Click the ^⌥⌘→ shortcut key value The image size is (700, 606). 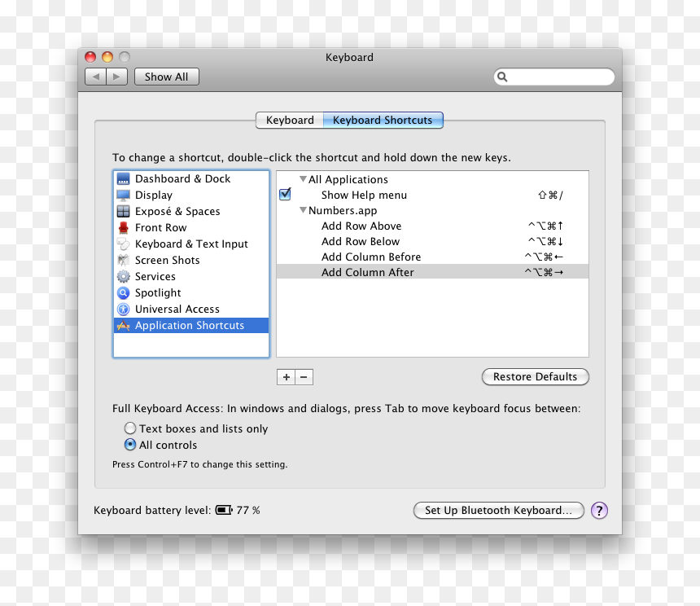click(x=544, y=272)
